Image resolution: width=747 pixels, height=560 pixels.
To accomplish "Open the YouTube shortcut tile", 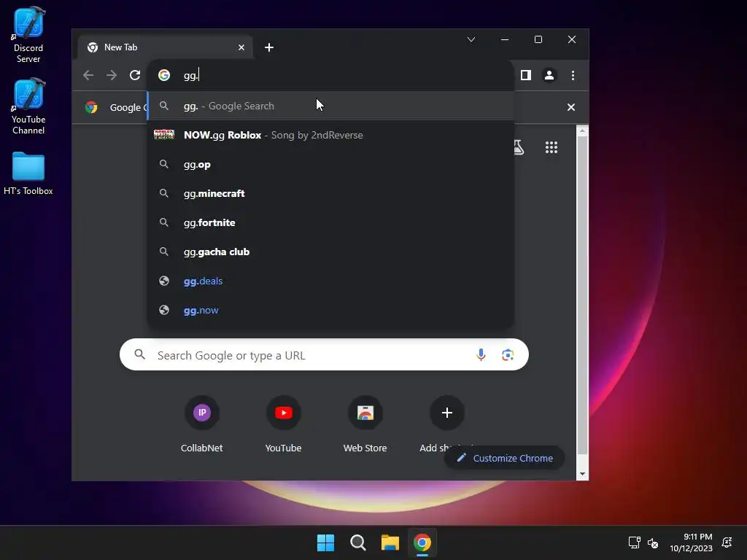I will (284, 424).
